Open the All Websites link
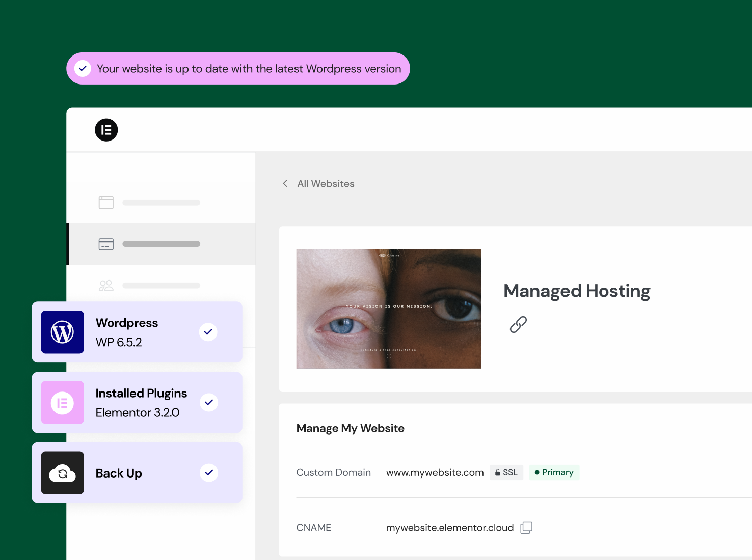This screenshot has height=560, width=752. pos(326,184)
